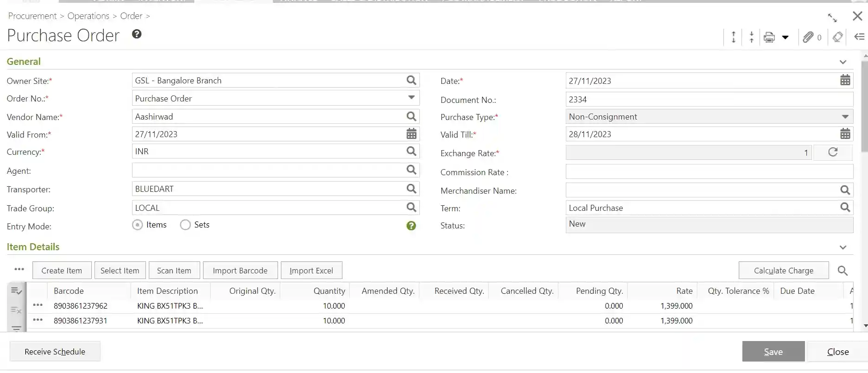The width and height of the screenshot is (868, 373).
Task: Sort by Item Description column header
Action: pyautogui.click(x=167, y=291)
